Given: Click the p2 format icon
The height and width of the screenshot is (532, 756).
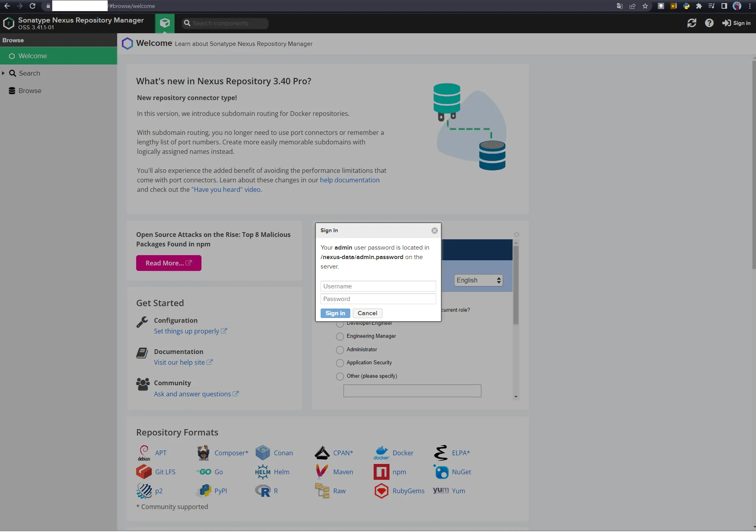Looking at the screenshot, I should click(144, 491).
